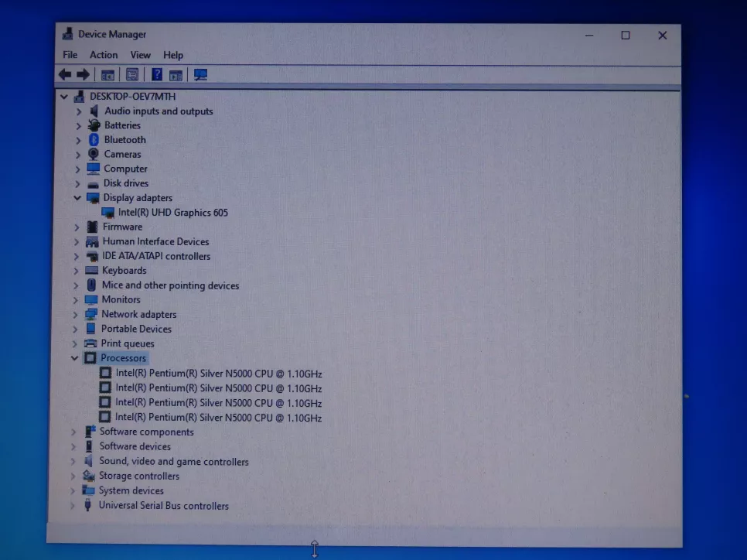This screenshot has height=560, width=747.
Task: Expand the Software components arrow
Action: (73, 432)
